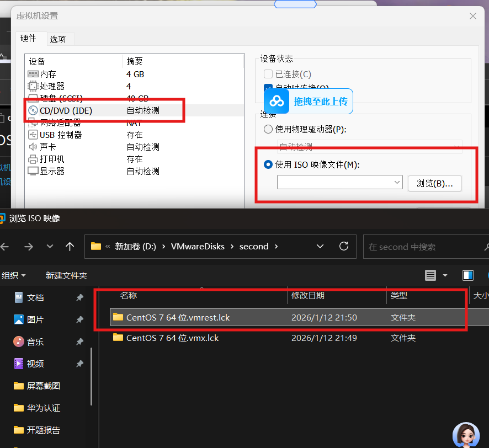Select 使用物理驱动器(P) radio button
Viewport: 489px width, 448px height.
(268, 129)
